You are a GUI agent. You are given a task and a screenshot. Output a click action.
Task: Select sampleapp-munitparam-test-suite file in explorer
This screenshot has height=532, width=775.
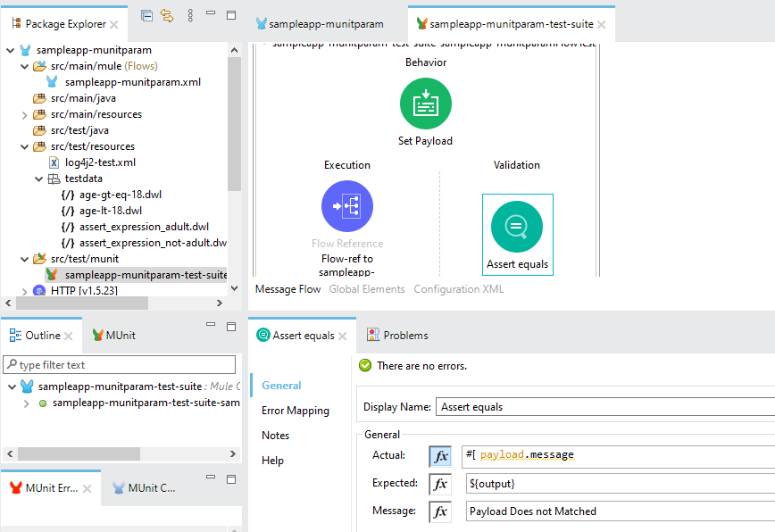[146, 275]
